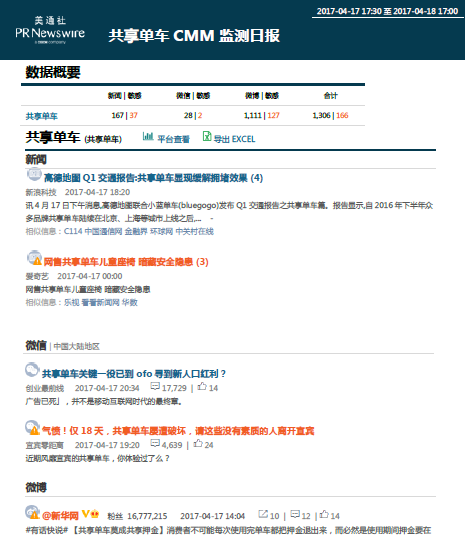The height and width of the screenshot is (557, 465).
Task: Click the 微信 | 敏感 column header
Action: (193, 96)
